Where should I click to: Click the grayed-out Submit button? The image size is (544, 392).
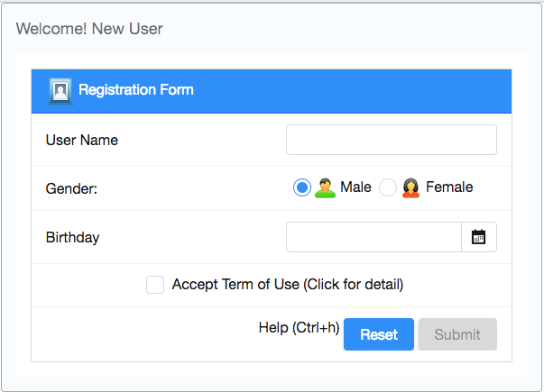click(x=457, y=334)
